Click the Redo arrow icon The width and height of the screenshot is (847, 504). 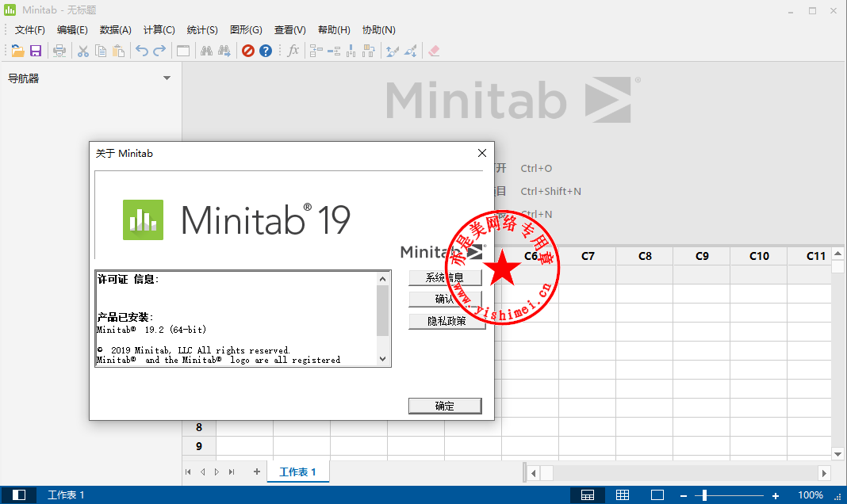point(159,51)
